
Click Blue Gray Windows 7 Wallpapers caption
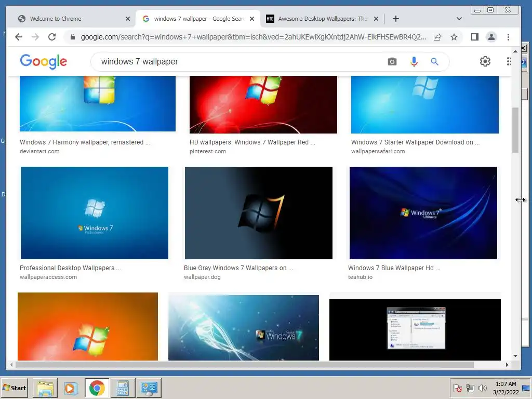(238, 268)
